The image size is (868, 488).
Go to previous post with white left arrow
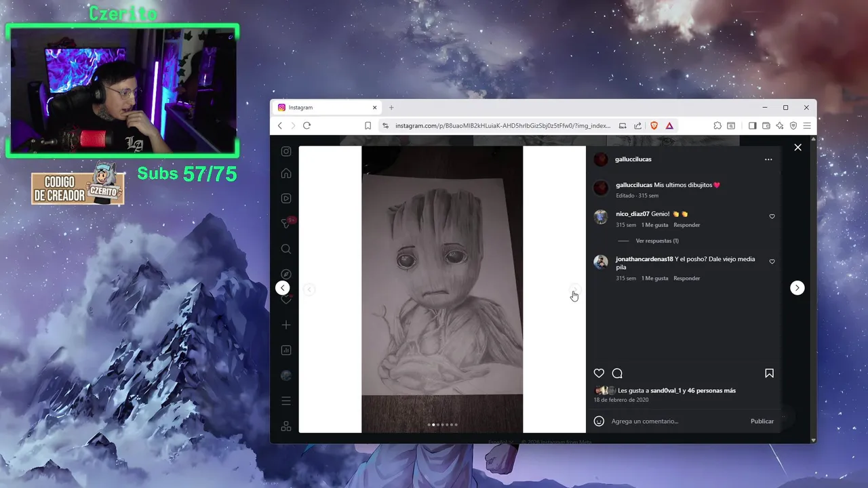click(x=283, y=288)
